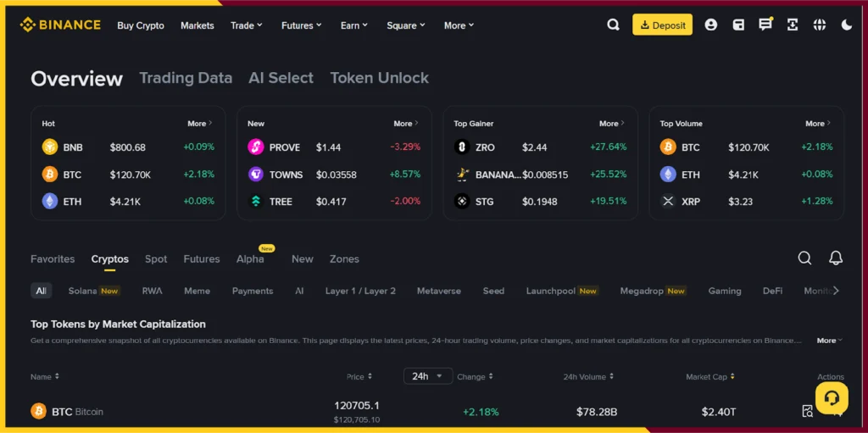Filter by DeFi category
The height and width of the screenshot is (433, 868).
773,291
